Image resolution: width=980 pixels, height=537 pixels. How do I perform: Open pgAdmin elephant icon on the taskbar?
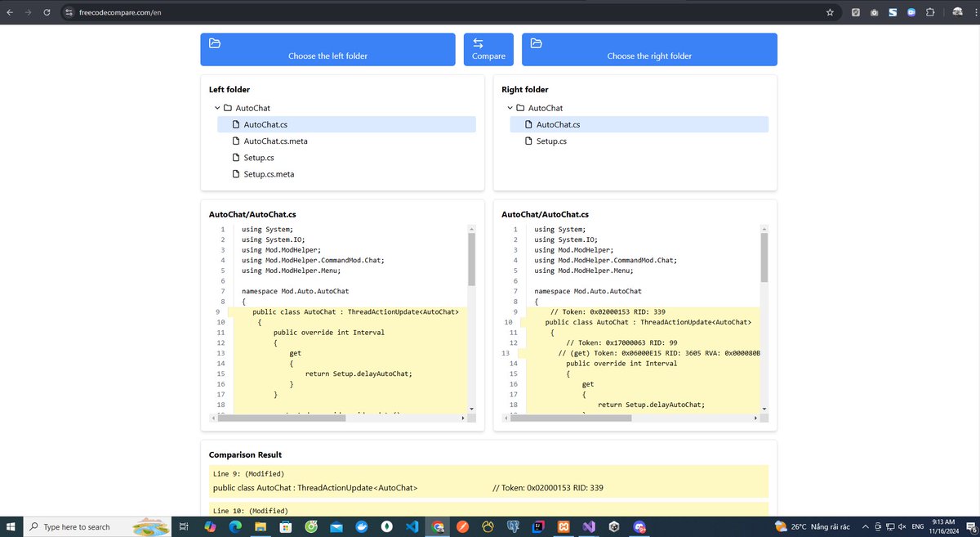(x=513, y=526)
